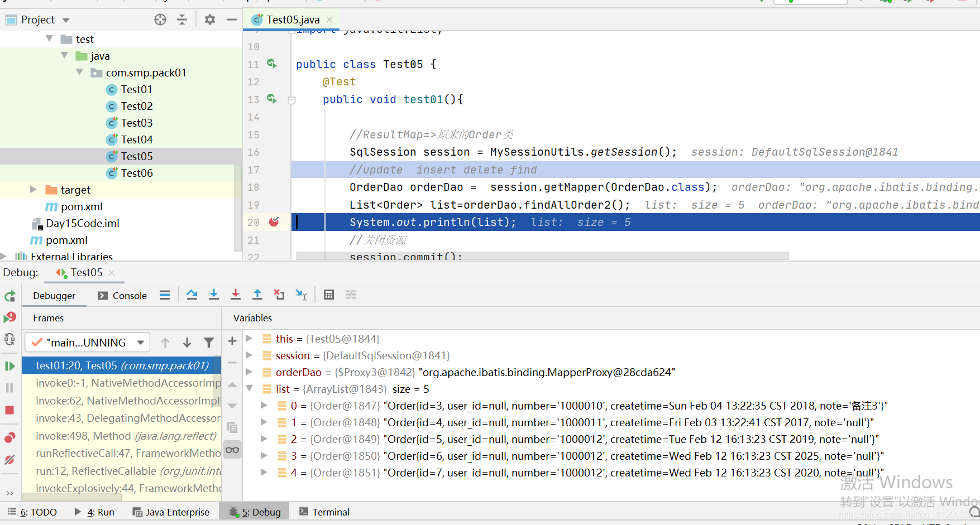Click the glasses Show Watches icon
Screen dimensions: 980x525
[232, 450]
